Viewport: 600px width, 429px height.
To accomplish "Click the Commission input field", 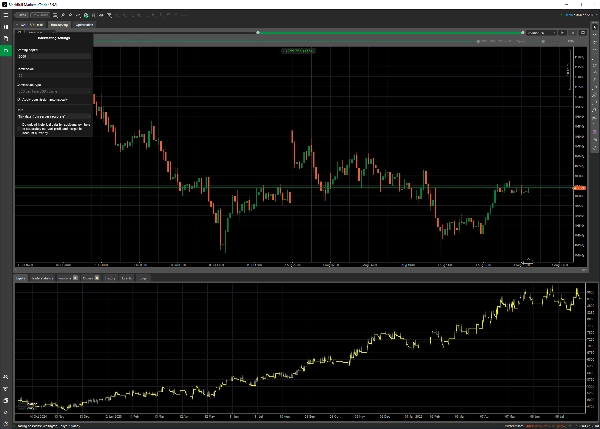I will pos(54,75).
